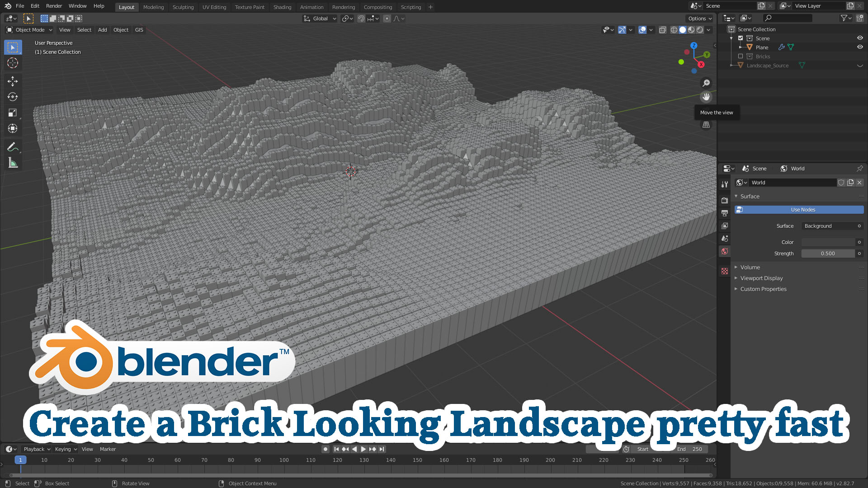Screen dimensions: 868x488
Task: Toggle viewport overlays display
Action: pos(642,30)
